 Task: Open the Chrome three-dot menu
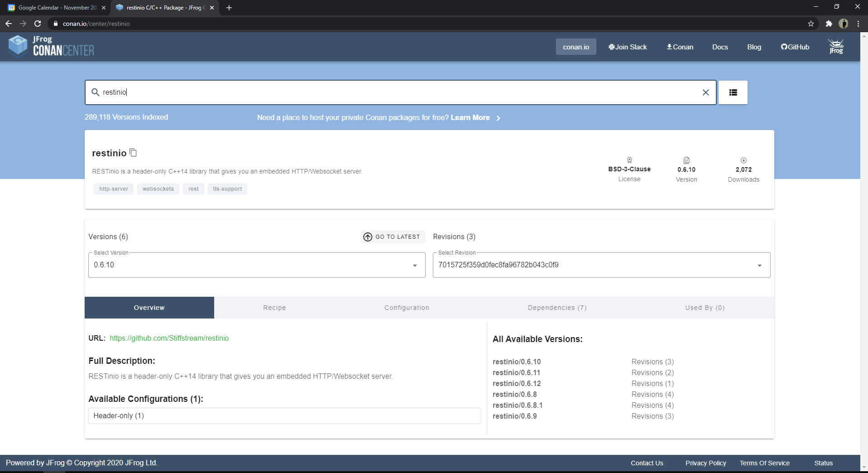(x=858, y=24)
